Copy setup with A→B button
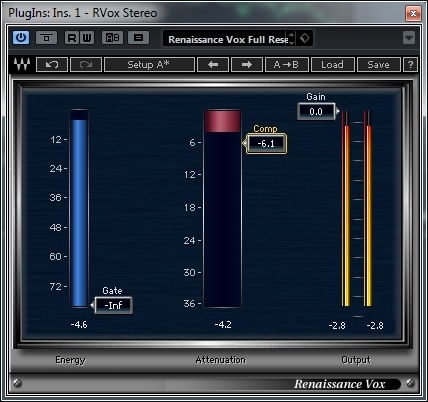The height and width of the screenshot is (402, 428). pyautogui.click(x=286, y=64)
